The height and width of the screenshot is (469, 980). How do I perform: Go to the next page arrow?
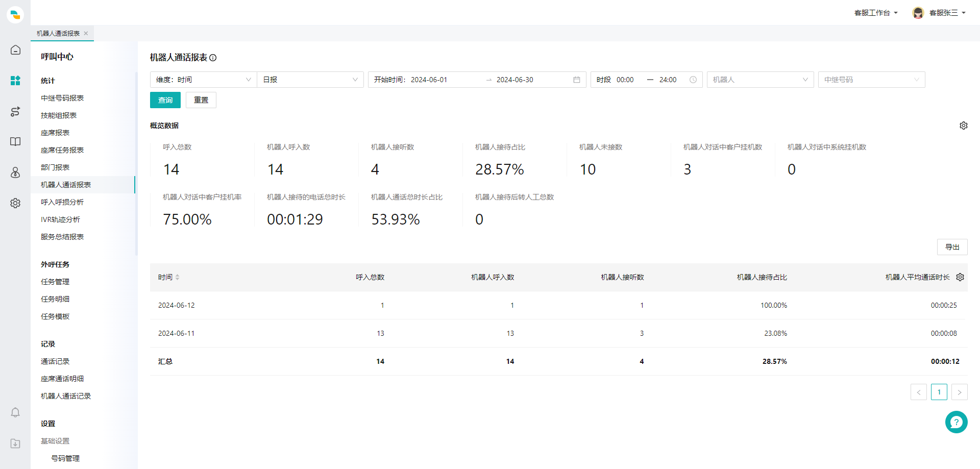point(960,392)
